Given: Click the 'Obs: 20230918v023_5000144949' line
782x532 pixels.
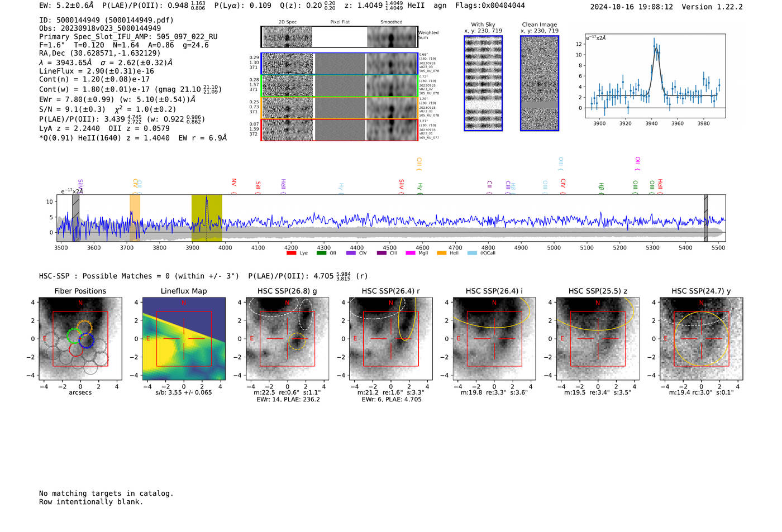Looking at the screenshot, I should pos(100,28).
